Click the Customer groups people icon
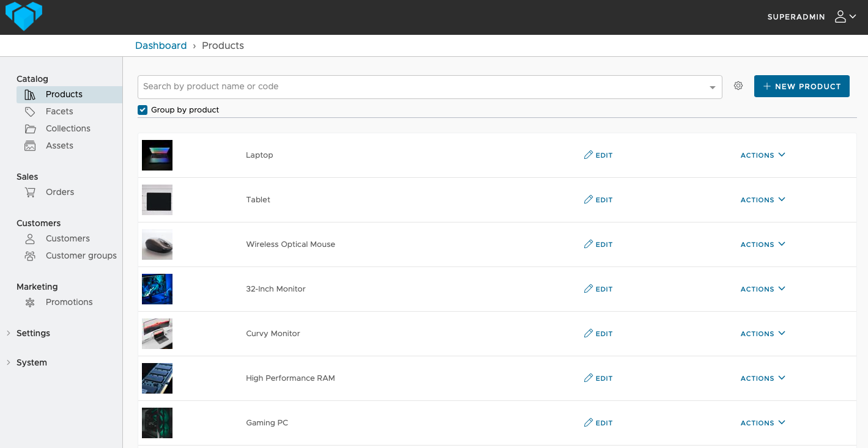868x448 pixels. (x=30, y=255)
